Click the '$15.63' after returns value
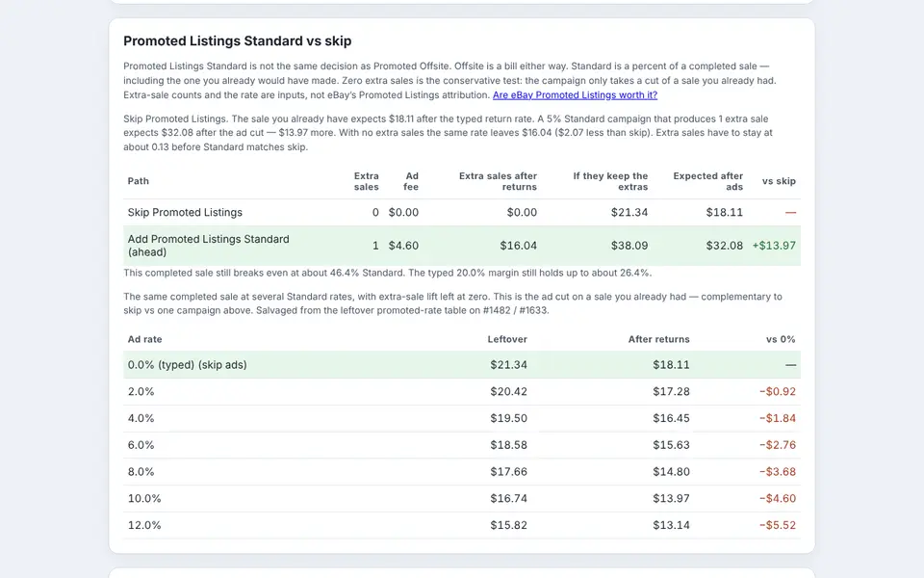The height and width of the screenshot is (578, 924). click(x=671, y=445)
